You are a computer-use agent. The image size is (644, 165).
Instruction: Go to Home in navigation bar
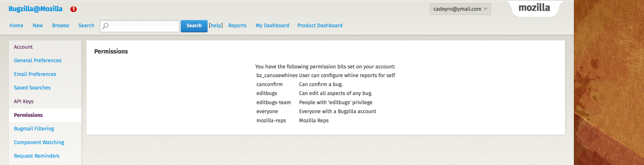(16, 25)
